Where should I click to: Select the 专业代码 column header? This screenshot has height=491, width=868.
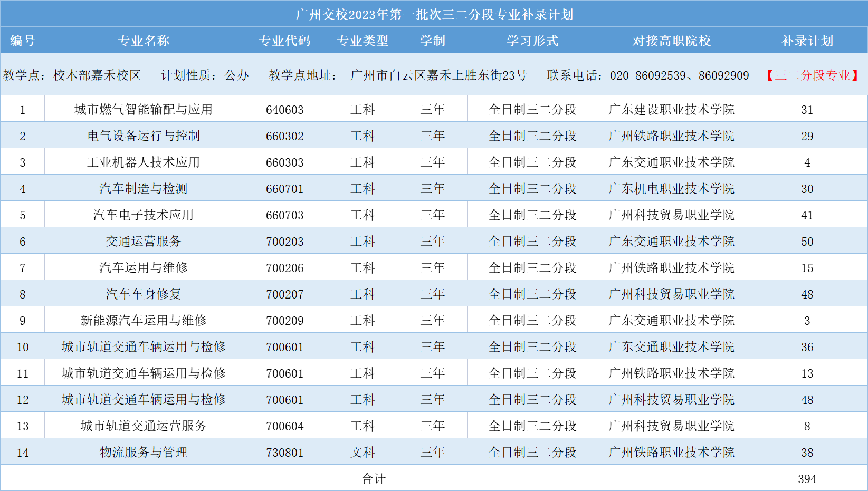(x=284, y=41)
